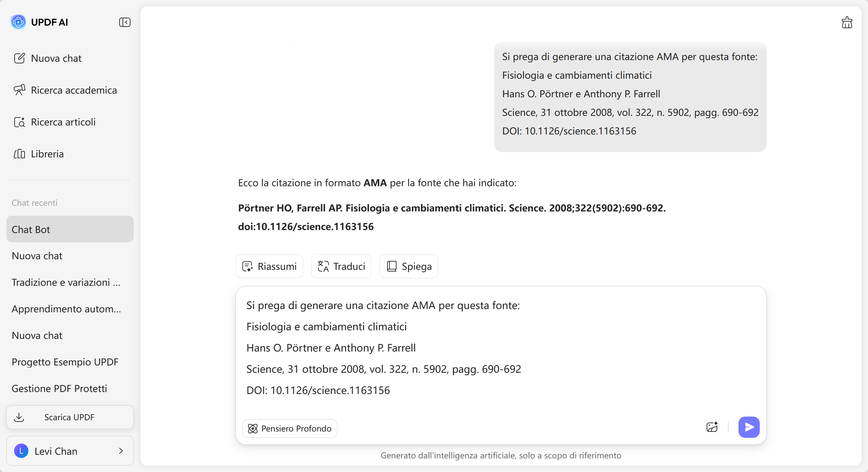Click the Traduci quick action

pyautogui.click(x=341, y=267)
